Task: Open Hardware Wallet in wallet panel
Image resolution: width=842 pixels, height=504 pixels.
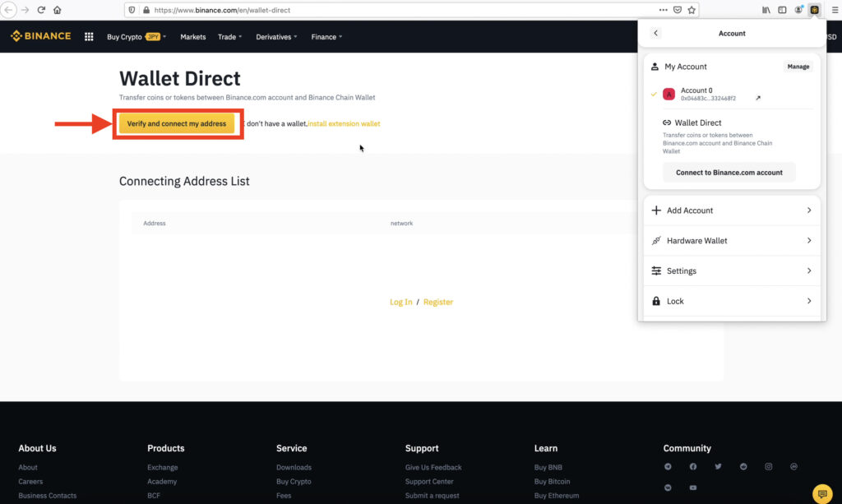Action: pyautogui.click(x=731, y=240)
